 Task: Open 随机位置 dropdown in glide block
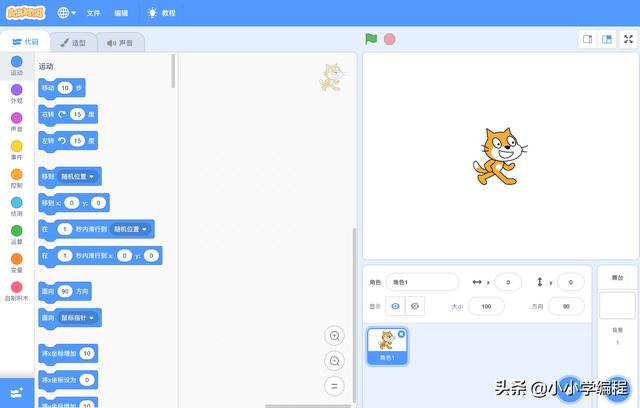click(130, 229)
